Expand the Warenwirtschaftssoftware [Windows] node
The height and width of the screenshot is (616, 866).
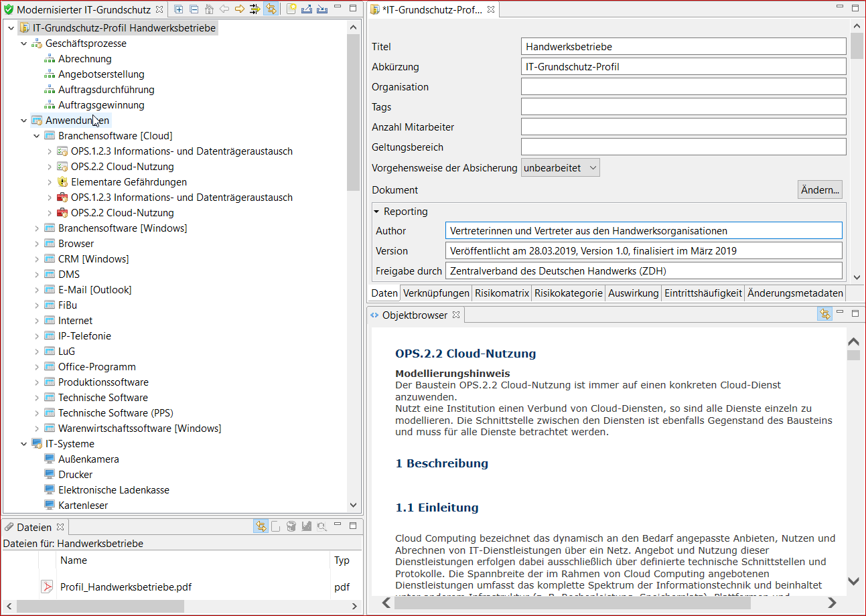tap(37, 429)
